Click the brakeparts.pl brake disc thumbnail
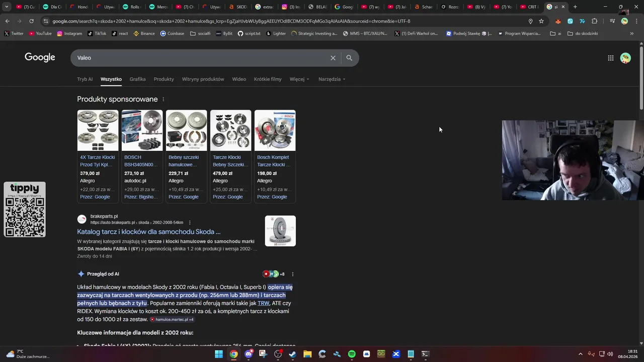The image size is (644, 362). (280, 231)
